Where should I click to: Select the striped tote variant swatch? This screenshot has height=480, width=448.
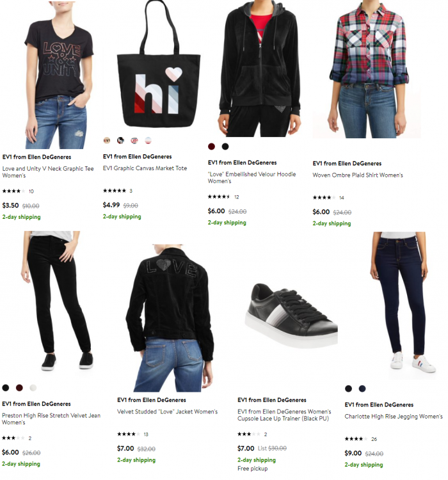(148, 141)
